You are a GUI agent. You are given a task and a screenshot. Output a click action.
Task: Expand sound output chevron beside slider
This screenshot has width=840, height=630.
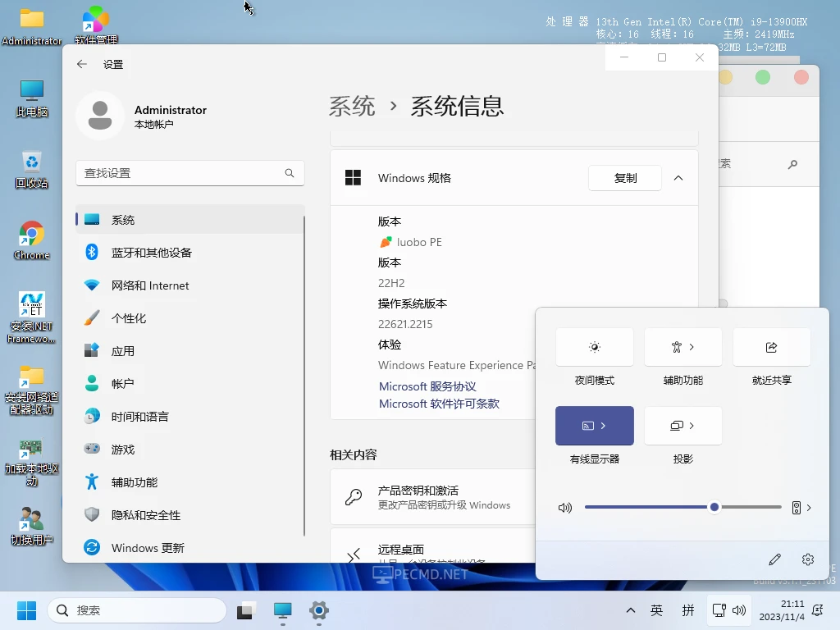click(809, 507)
